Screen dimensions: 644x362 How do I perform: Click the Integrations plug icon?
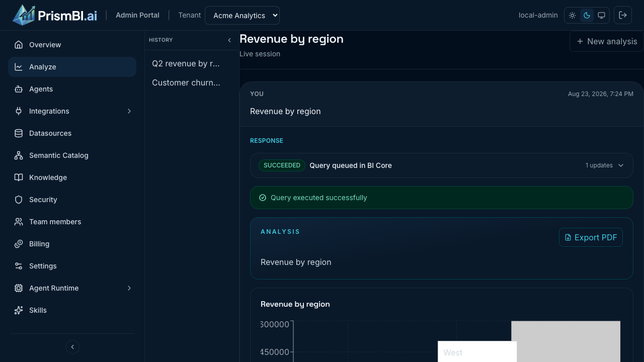pos(19,111)
